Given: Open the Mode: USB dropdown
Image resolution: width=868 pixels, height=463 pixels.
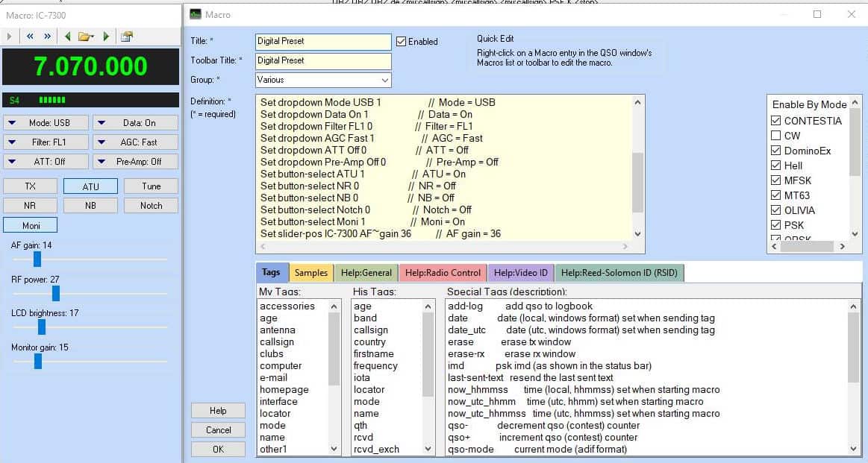Looking at the screenshot, I should pyautogui.click(x=46, y=122).
